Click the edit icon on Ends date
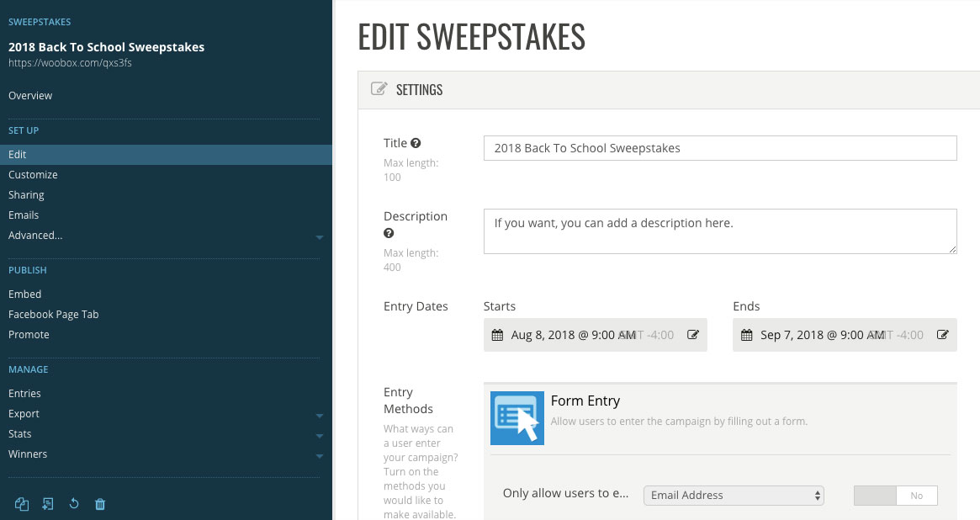This screenshot has height=520, width=980. 942,334
